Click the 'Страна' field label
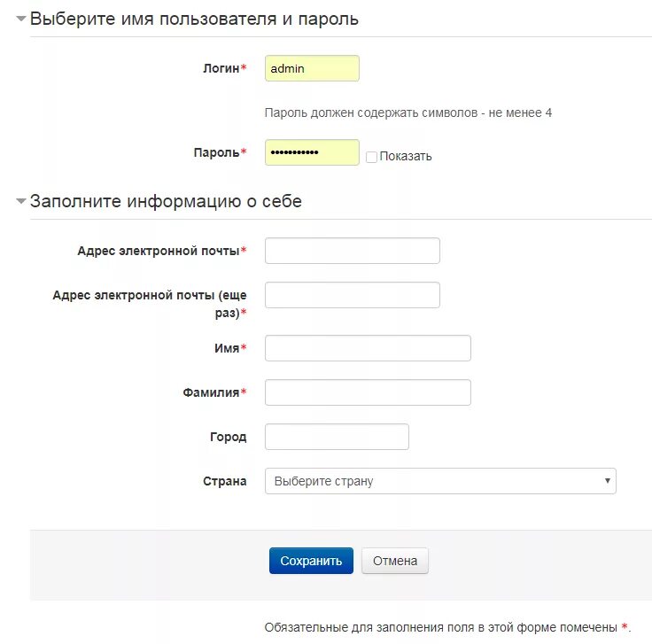Screen dimensions: 652x644 (224, 481)
